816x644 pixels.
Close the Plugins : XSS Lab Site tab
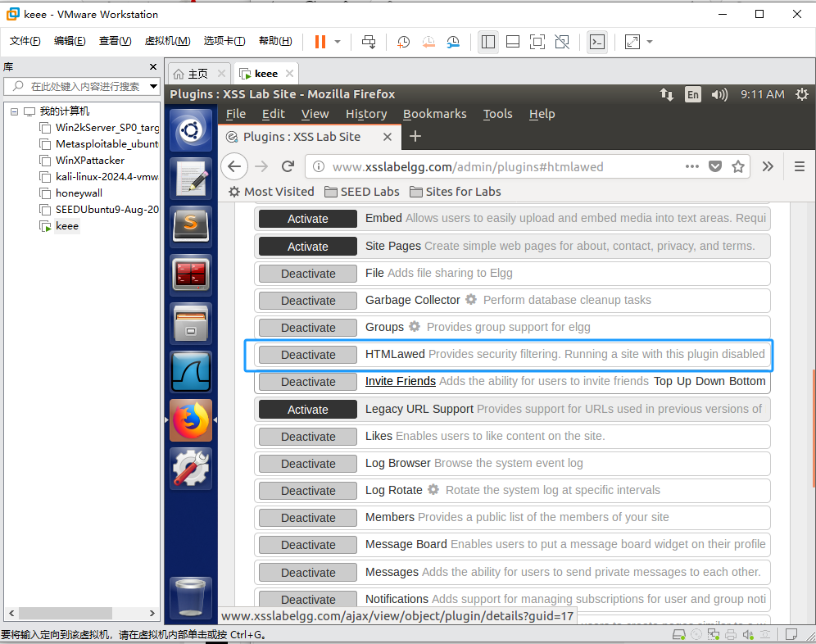click(388, 137)
